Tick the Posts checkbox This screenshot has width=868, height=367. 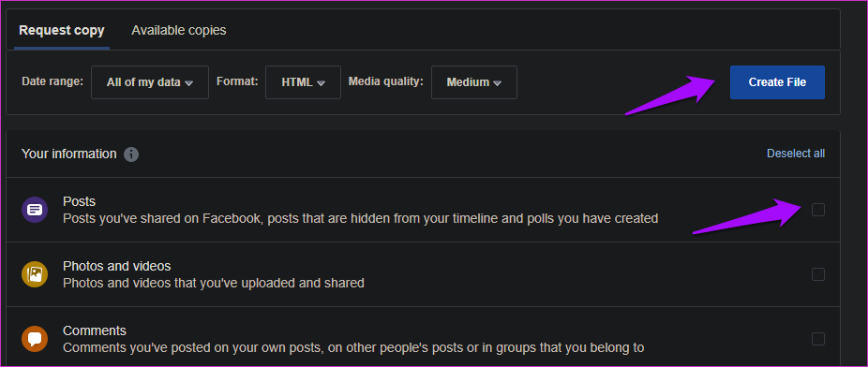pyautogui.click(x=817, y=210)
